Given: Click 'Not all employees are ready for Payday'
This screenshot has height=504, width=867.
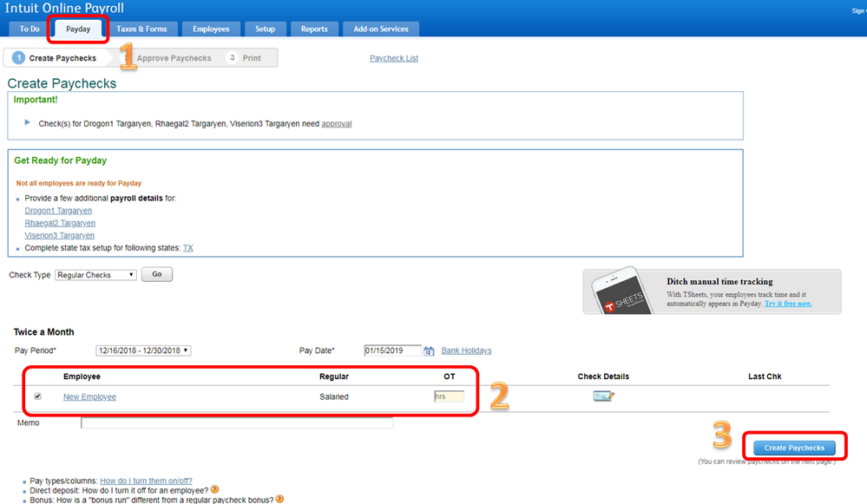Looking at the screenshot, I should [x=78, y=183].
